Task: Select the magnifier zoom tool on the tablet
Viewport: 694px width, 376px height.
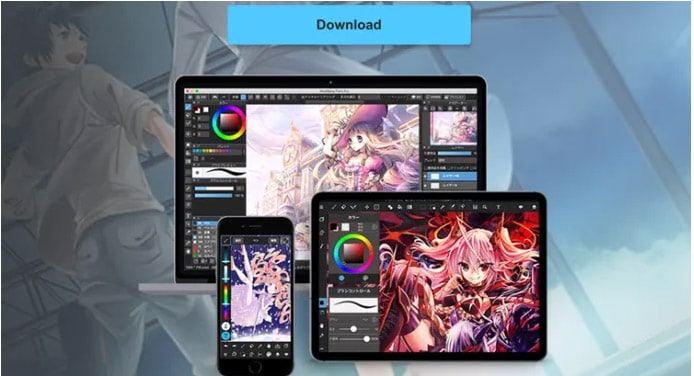Action: click(x=485, y=207)
